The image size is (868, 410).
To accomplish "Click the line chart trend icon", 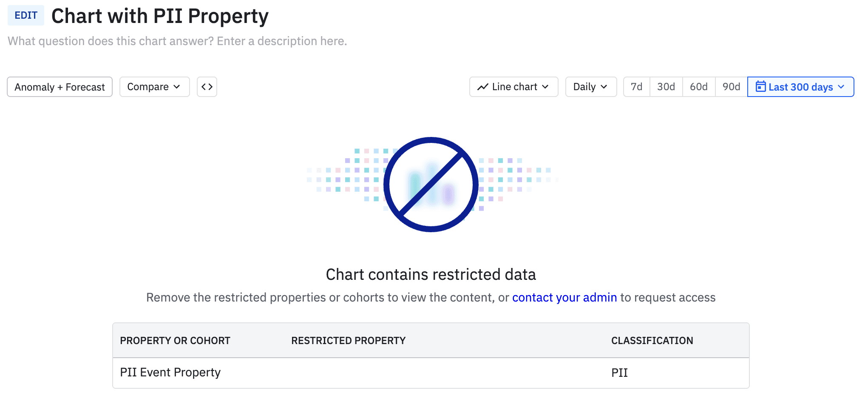I will 483,87.
